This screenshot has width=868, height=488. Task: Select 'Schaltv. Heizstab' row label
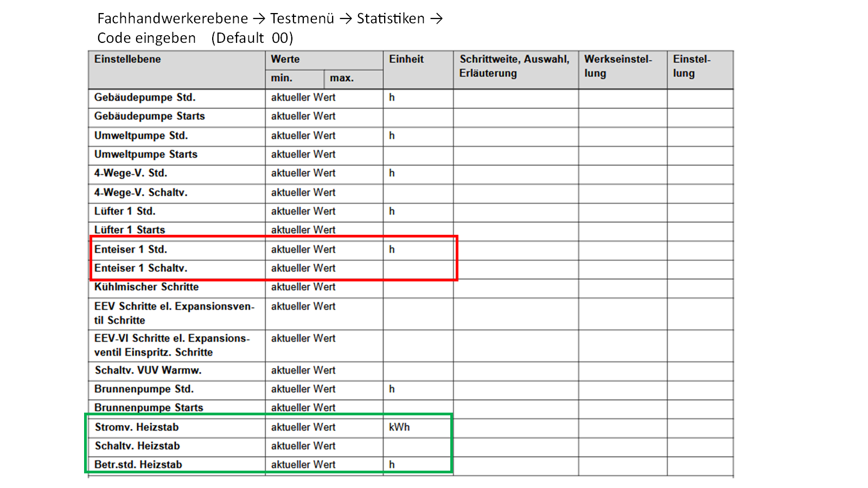click(137, 446)
